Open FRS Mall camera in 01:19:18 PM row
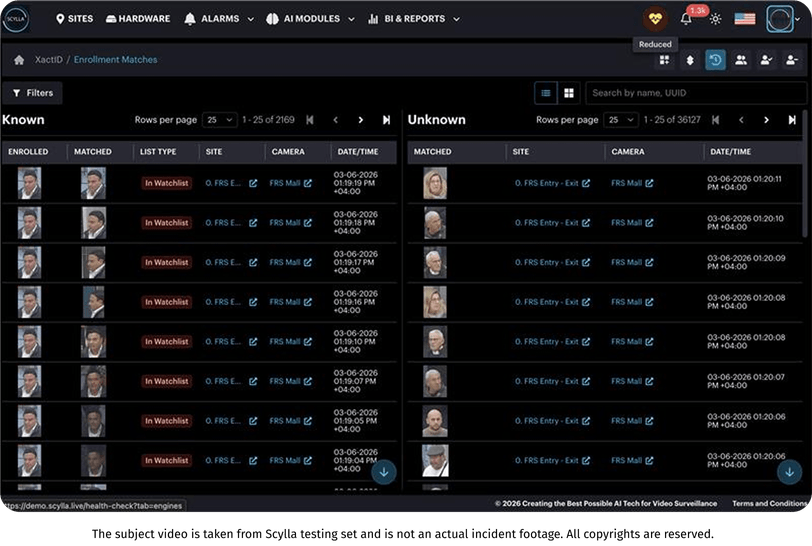 tap(290, 223)
